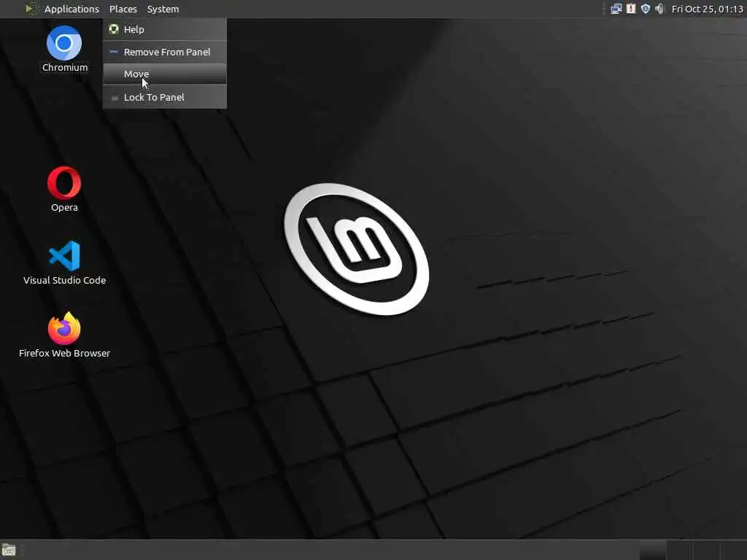Choose Help in the context menu
747x560 pixels.
(165, 29)
